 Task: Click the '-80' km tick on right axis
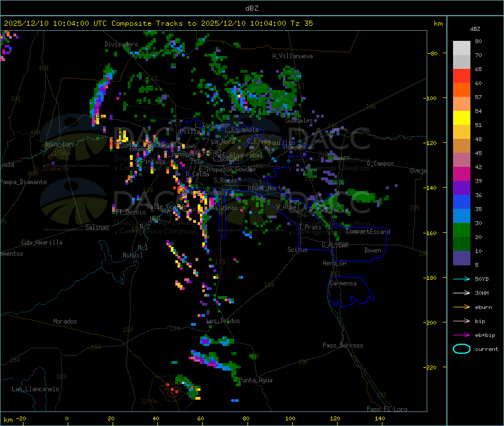pos(432,53)
